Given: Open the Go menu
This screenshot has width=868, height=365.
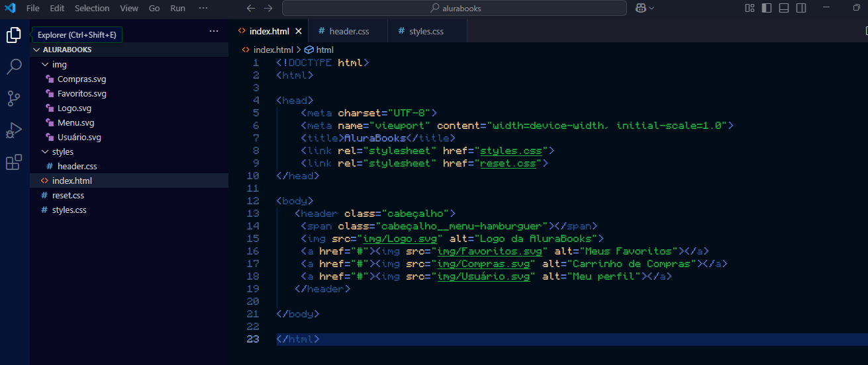Looking at the screenshot, I should (154, 8).
